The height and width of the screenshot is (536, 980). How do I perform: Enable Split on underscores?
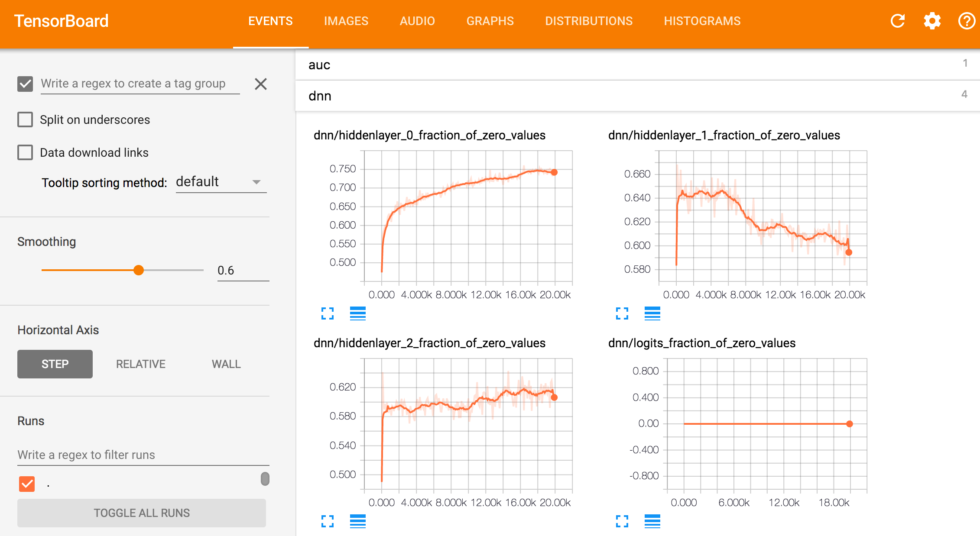point(25,119)
